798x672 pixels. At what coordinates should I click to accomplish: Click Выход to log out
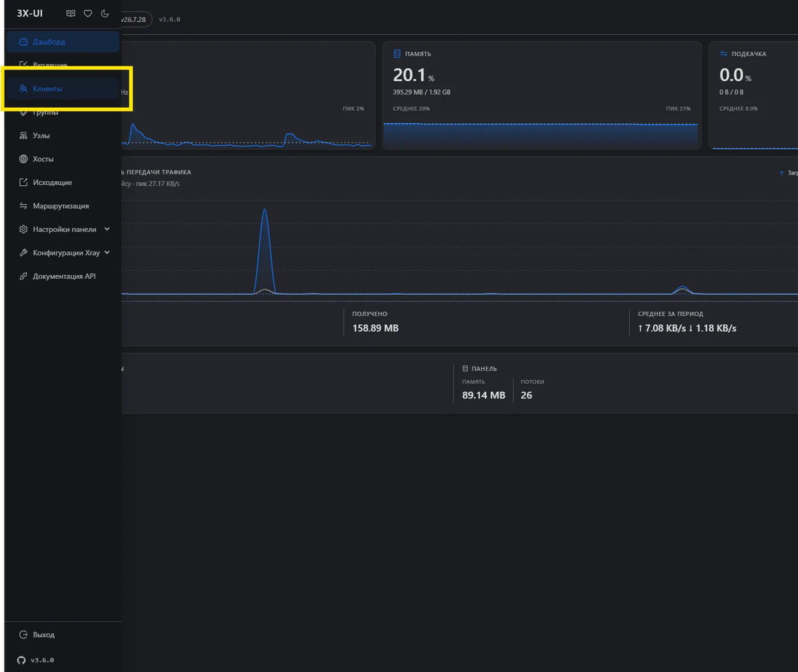pyautogui.click(x=63, y=634)
